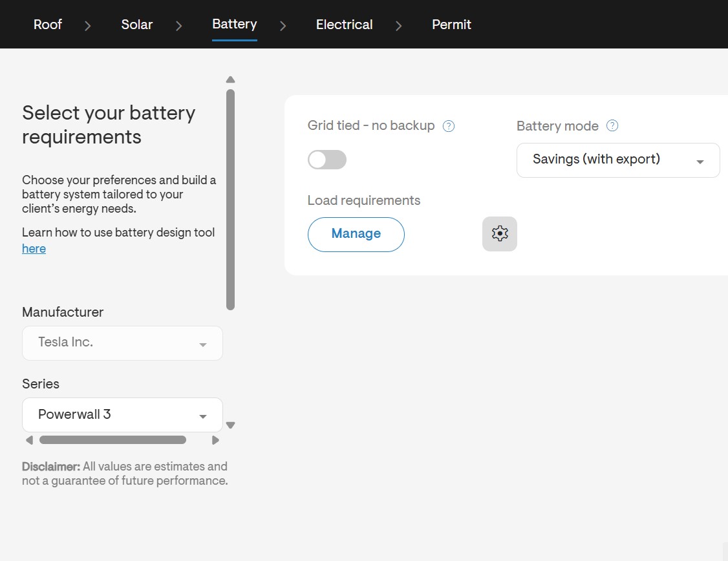Viewport: 728px width, 561px height.
Task: Go to the Roof step
Action: (x=48, y=25)
